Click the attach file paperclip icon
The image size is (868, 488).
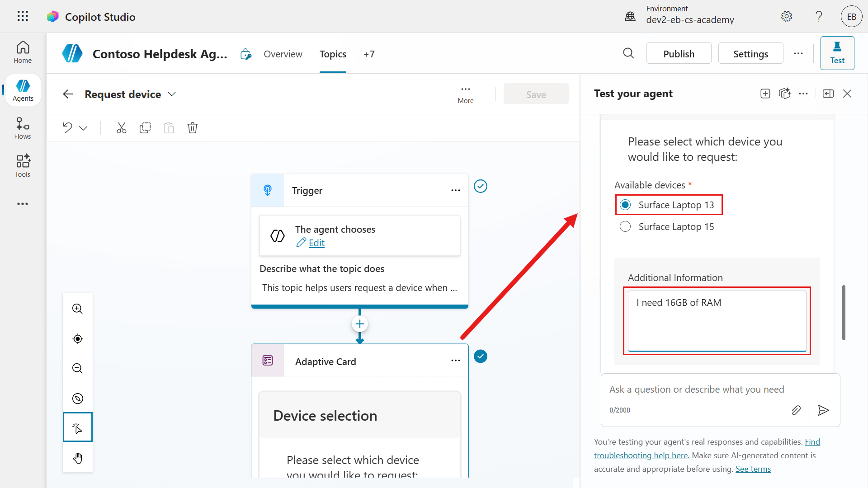pyautogui.click(x=796, y=410)
